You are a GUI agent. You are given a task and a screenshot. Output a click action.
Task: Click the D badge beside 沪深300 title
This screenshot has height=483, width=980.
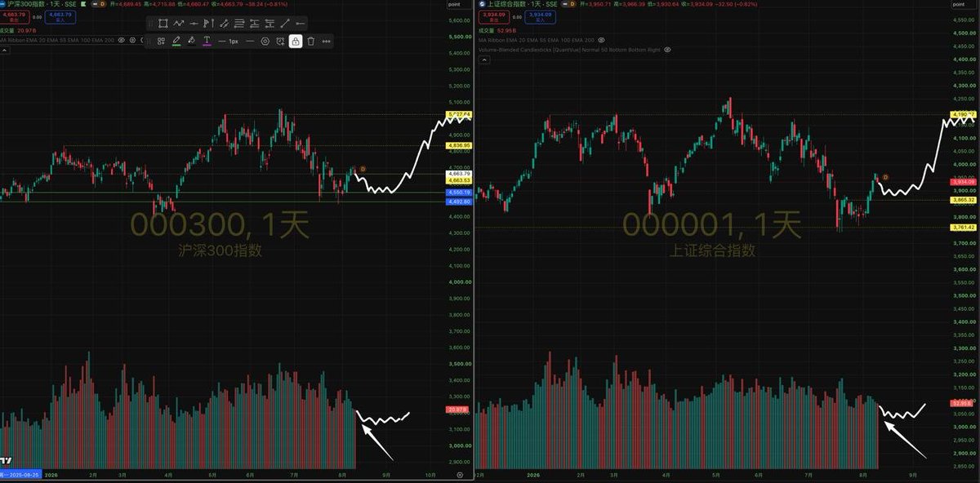[100, 4]
